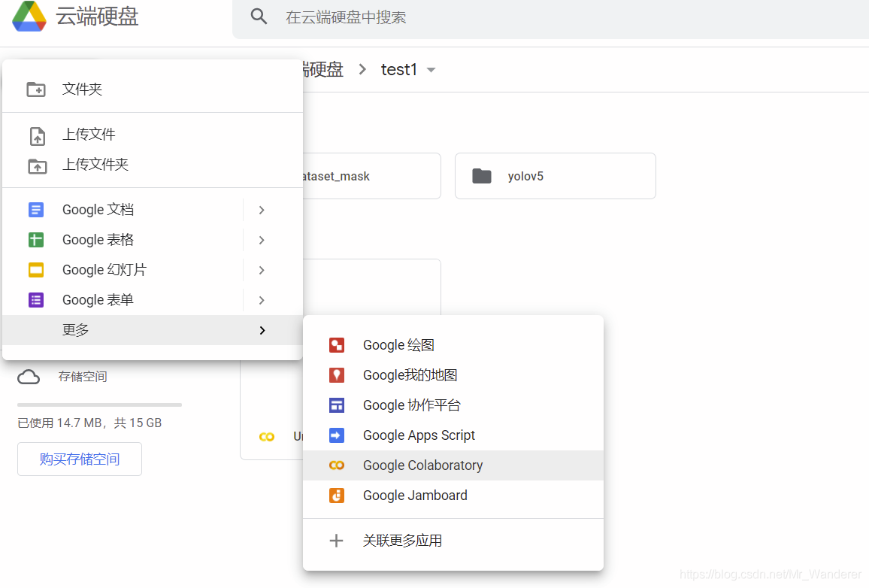Select 文件夹 to create a new folder
Viewport: 869px width, 588px height.
153,89
